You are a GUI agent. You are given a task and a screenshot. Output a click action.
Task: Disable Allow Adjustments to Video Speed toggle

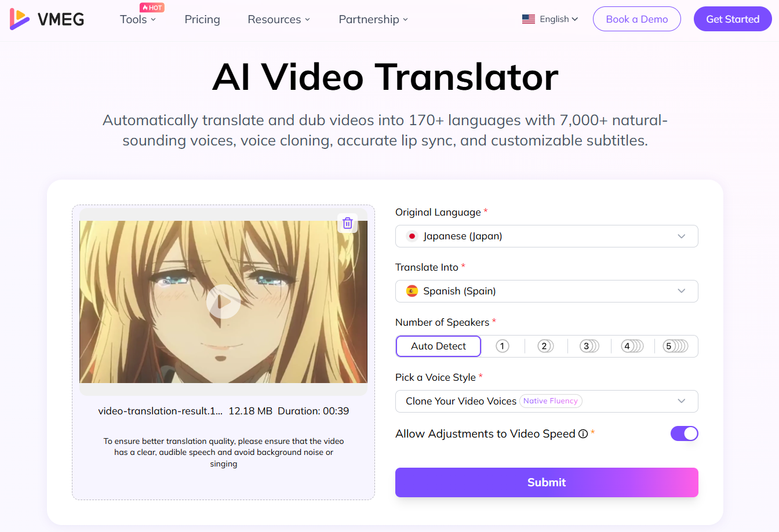[x=684, y=433]
